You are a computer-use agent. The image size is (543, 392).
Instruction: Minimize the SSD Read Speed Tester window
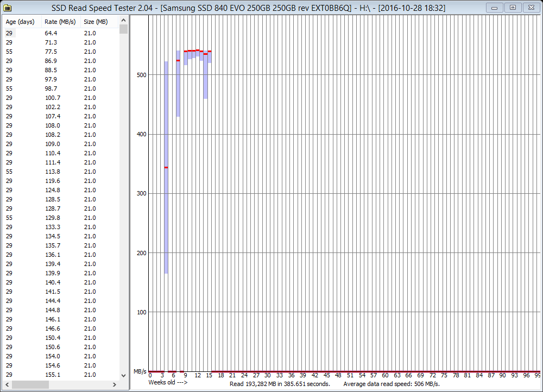click(x=494, y=7)
